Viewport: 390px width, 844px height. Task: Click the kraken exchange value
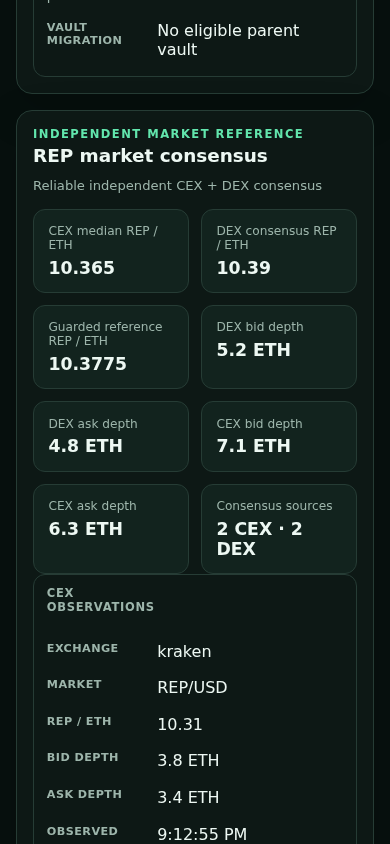pyautogui.click(x=184, y=651)
